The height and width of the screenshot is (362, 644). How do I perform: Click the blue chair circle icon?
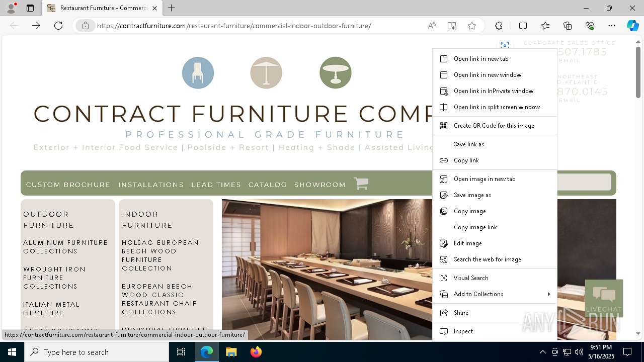198,73
